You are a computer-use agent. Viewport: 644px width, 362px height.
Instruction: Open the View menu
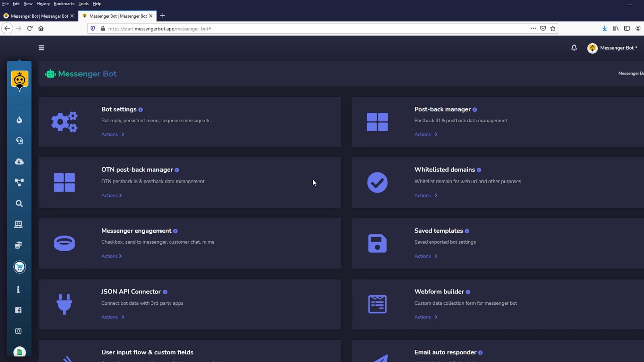pyautogui.click(x=28, y=4)
